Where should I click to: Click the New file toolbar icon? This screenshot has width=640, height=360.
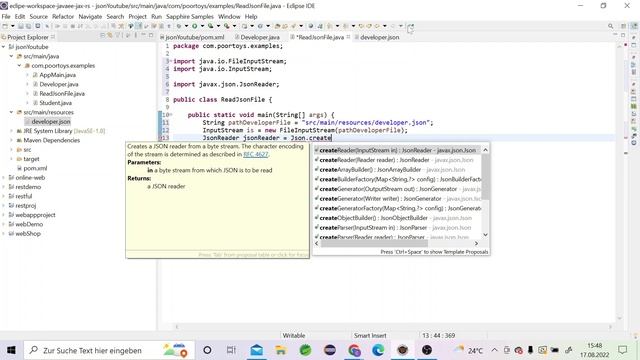[5, 26]
